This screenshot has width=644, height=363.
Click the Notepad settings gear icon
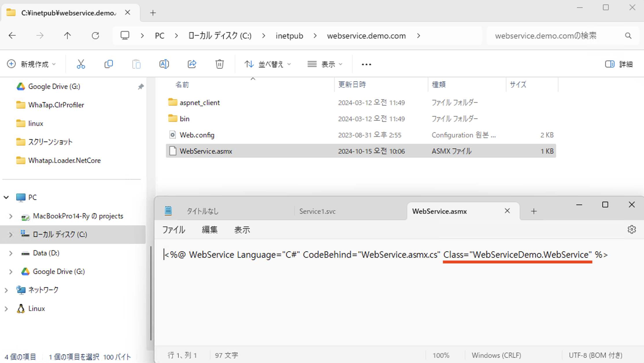point(632,230)
